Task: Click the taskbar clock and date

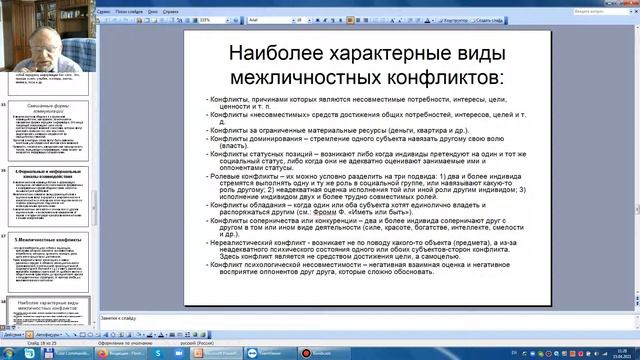Action: [x=622, y=353]
